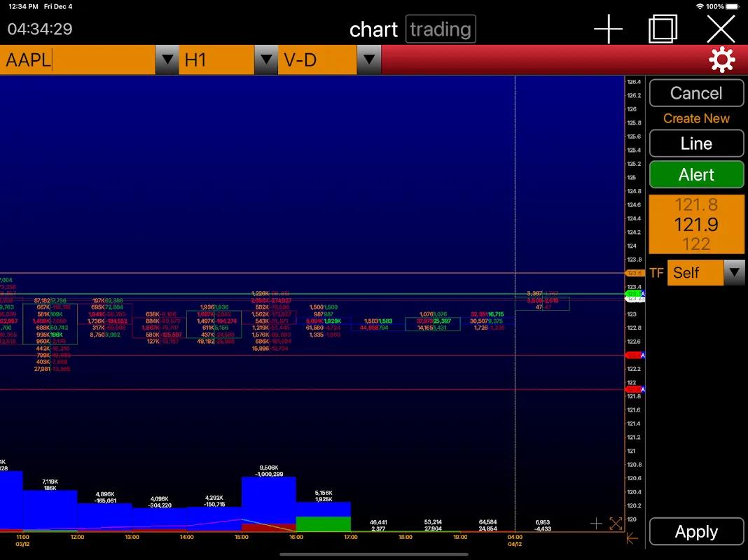Select Alert as the new object type
The image size is (748, 560).
pyautogui.click(x=696, y=175)
